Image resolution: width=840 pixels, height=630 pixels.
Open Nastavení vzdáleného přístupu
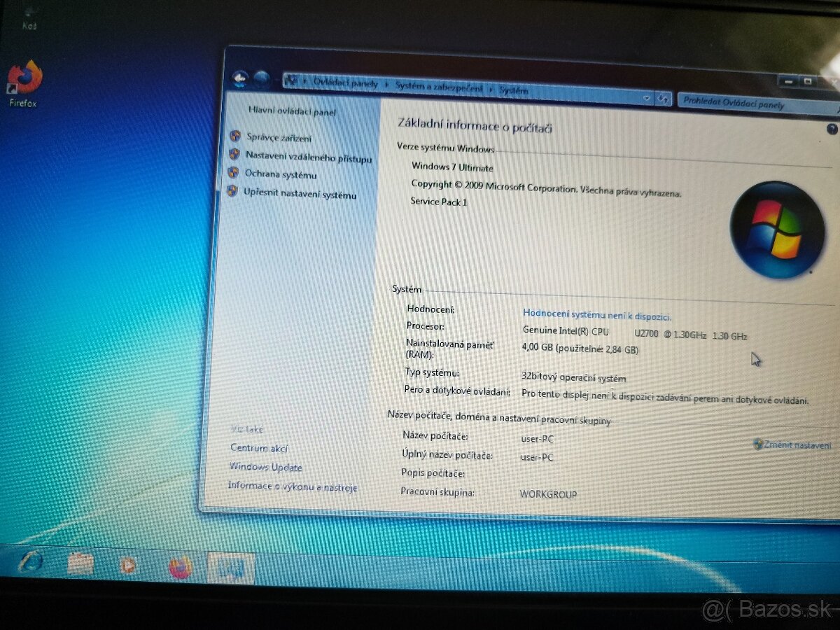coord(308,157)
